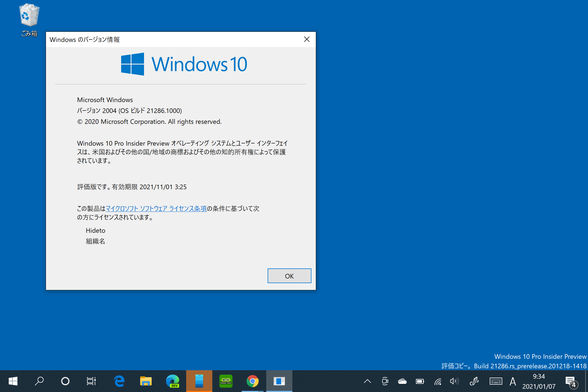Open the Windows Start menu

coord(13,381)
